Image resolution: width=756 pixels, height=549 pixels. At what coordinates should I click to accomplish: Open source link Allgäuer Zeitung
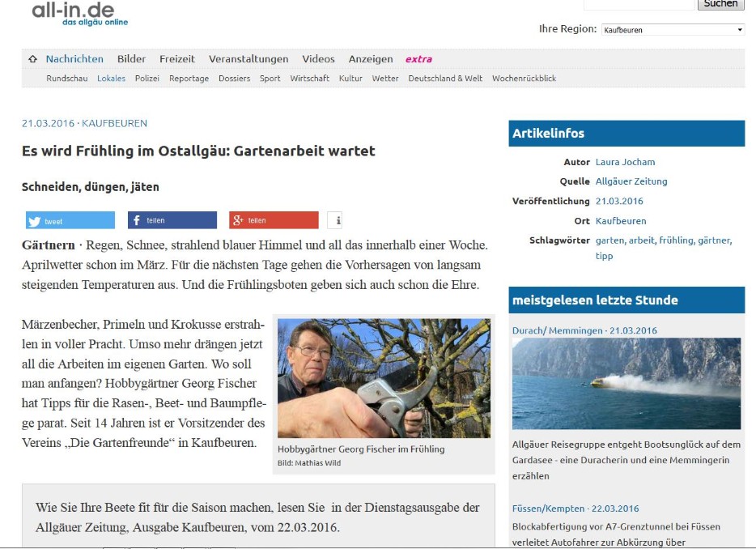tap(631, 181)
